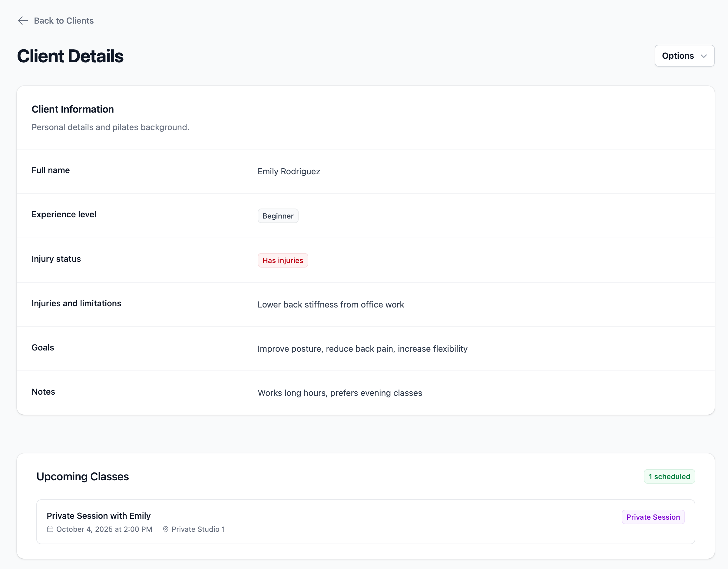This screenshot has height=569, width=728.
Task: Click the location pin beside Private Studio 1
Action: 166,529
